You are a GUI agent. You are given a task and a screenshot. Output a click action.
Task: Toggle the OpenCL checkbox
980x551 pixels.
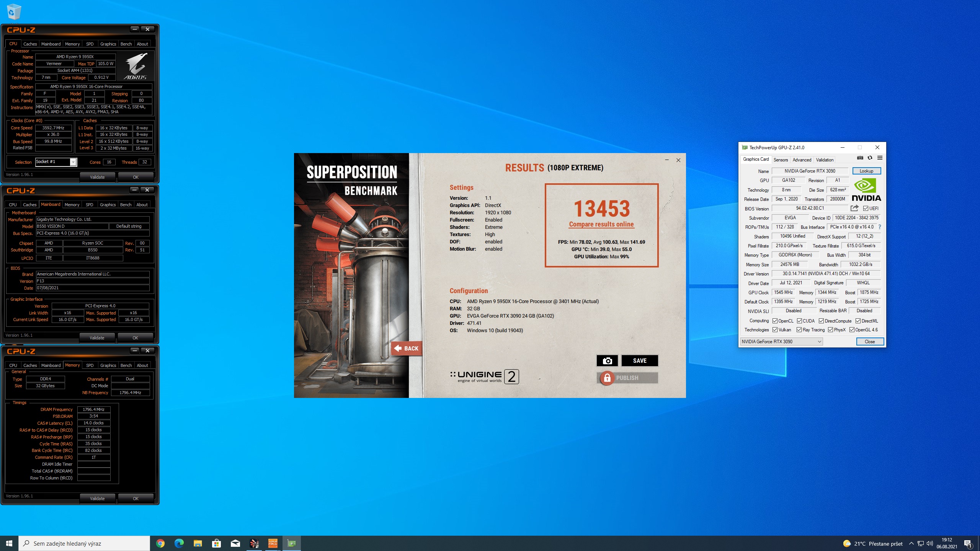pyautogui.click(x=775, y=321)
